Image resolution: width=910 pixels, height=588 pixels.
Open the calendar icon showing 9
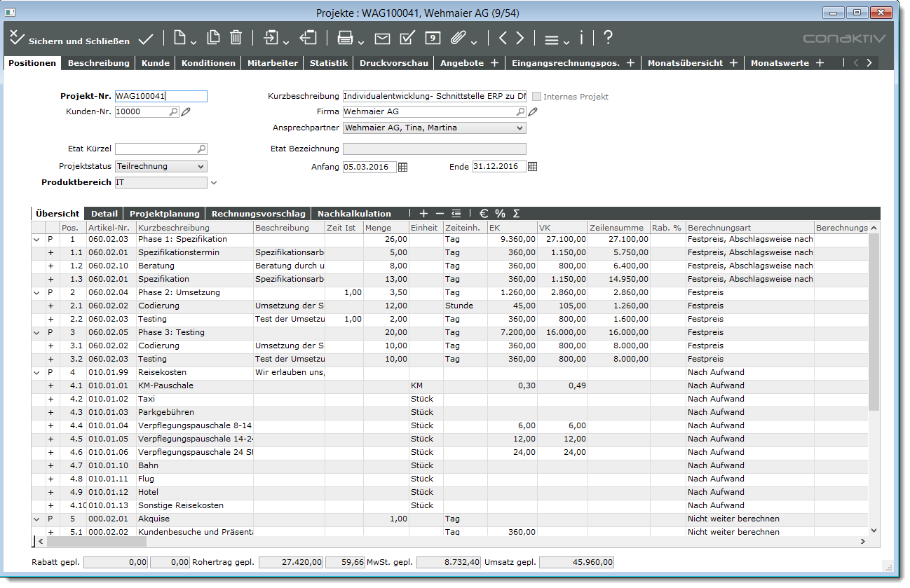433,39
